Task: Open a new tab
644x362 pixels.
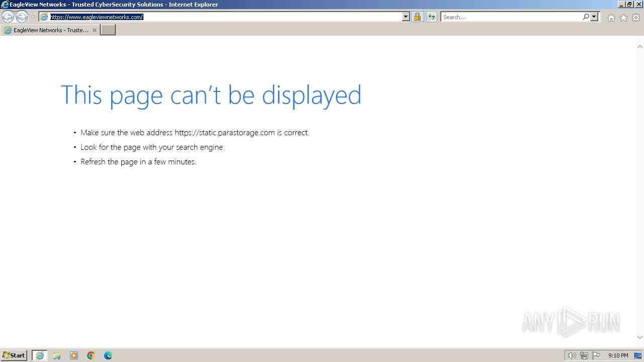Action: click(x=108, y=30)
